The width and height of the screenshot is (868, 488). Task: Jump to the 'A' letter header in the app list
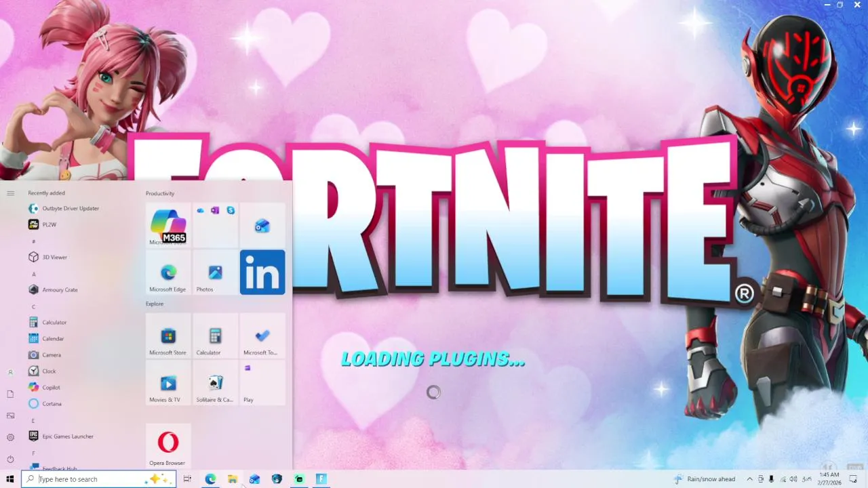(x=34, y=274)
